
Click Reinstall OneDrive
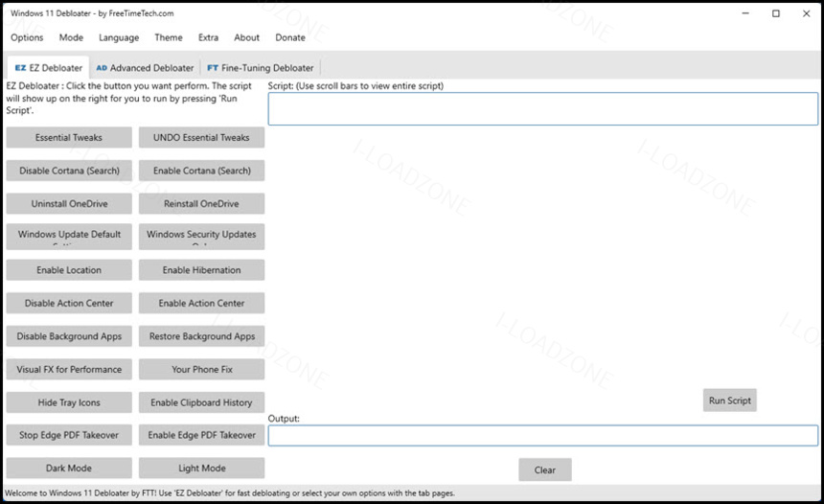201,203
